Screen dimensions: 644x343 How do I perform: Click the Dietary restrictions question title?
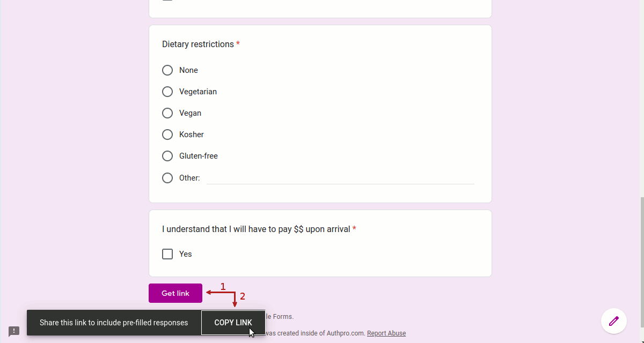tap(198, 44)
